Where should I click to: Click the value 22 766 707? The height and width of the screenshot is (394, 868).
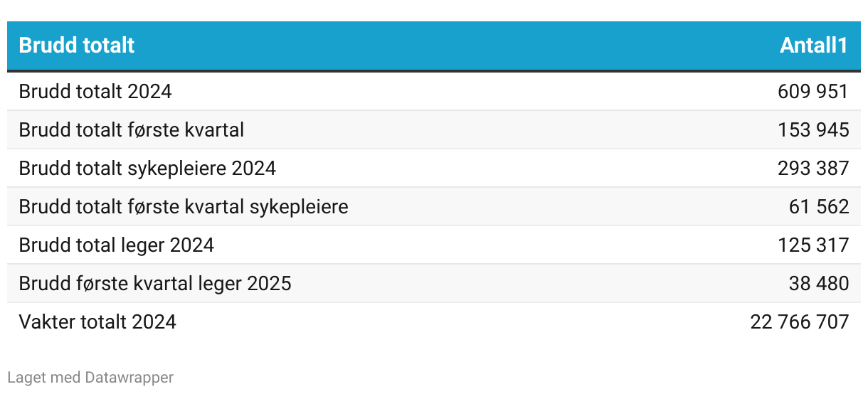[x=800, y=322]
